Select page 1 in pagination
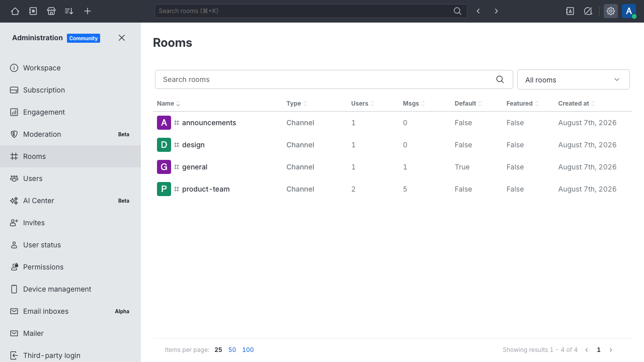The height and width of the screenshot is (362, 644). point(599,350)
